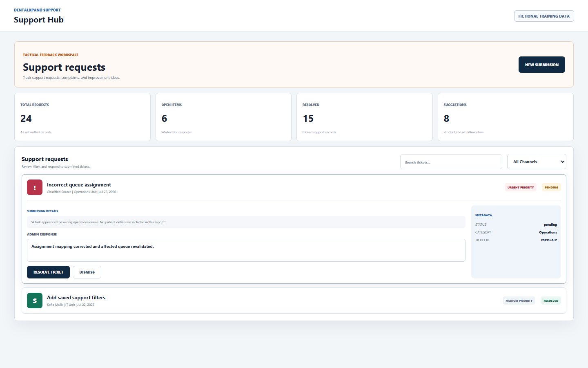Select the Suggestions card showing 8
This screenshot has width=588, height=368.
pos(506,117)
